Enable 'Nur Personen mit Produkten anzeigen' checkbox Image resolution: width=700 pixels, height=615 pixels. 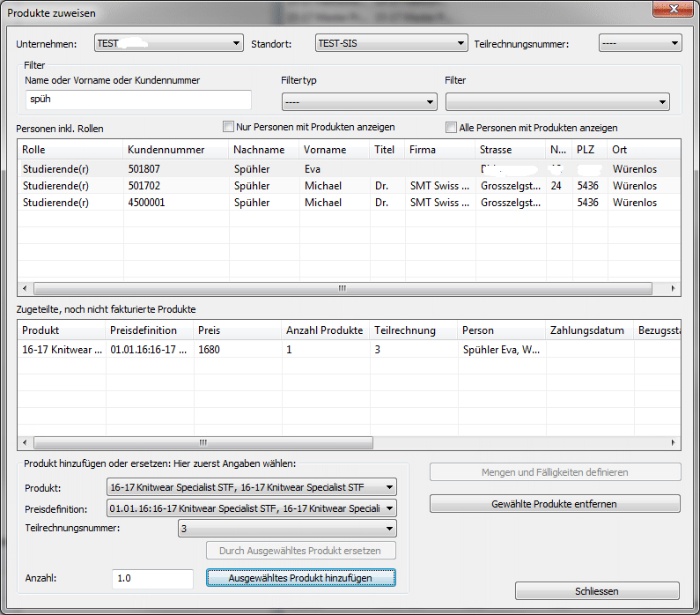(229, 127)
